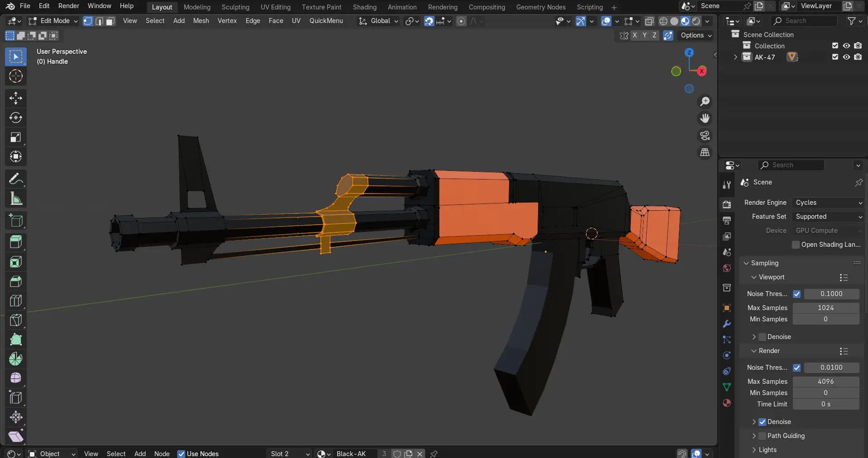Expand the AK-47 collection tree arrow

(x=735, y=57)
